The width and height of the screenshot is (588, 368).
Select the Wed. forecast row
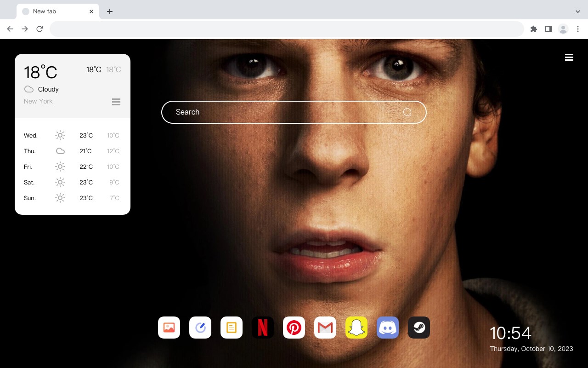pyautogui.click(x=73, y=135)
